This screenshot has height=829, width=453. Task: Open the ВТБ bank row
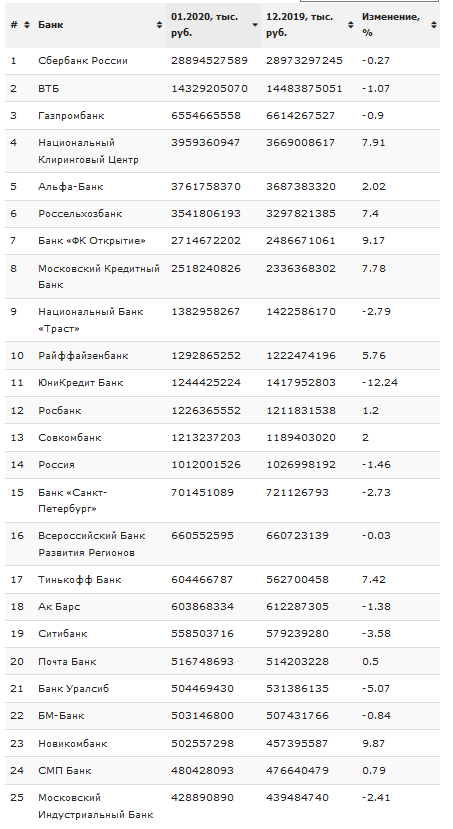(49, 88)
